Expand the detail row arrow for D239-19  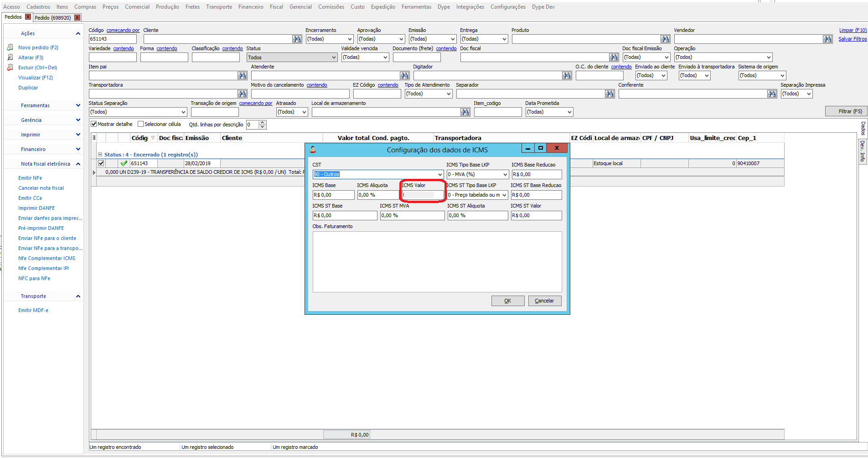94,172
